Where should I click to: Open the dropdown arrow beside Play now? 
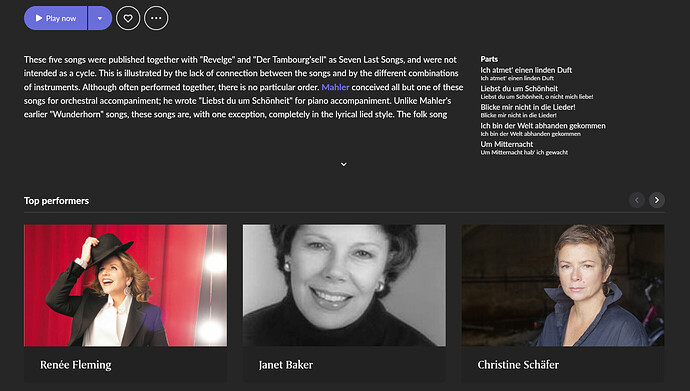(x=100, y=18)
